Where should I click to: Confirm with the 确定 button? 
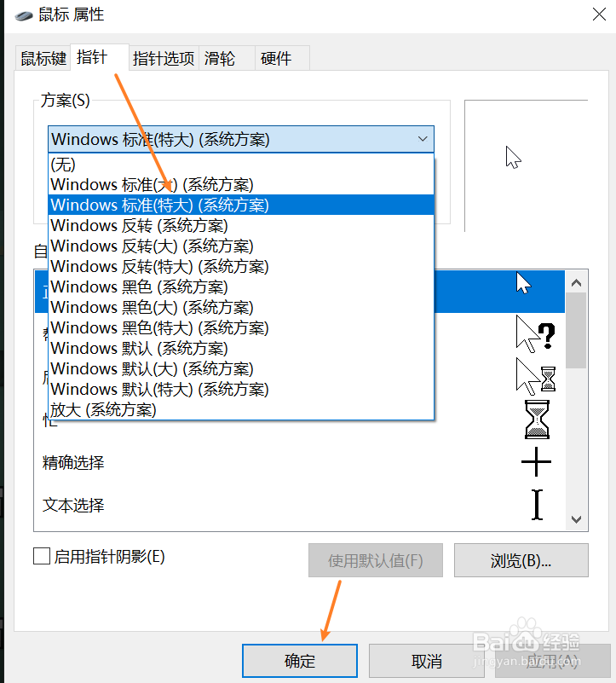coord(300,661)
